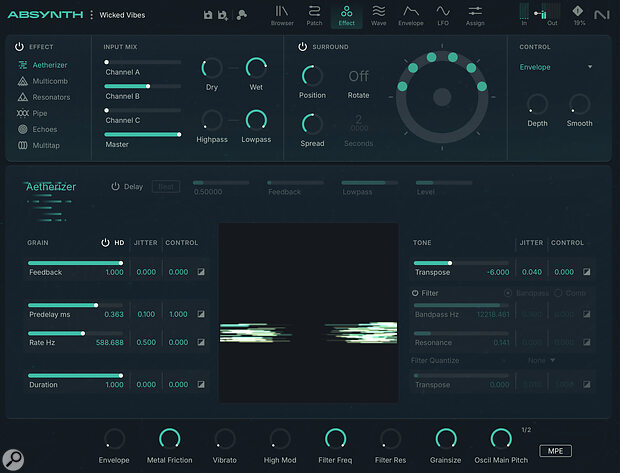Open the Control source Envelope dropdown
Viewport: 620px width, 473px height.
pos(556,67)
